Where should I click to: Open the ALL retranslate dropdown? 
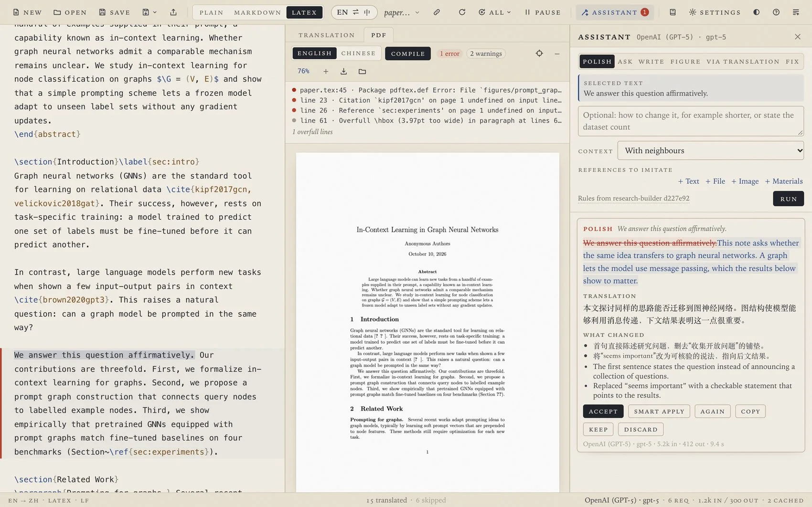(495, 12)
